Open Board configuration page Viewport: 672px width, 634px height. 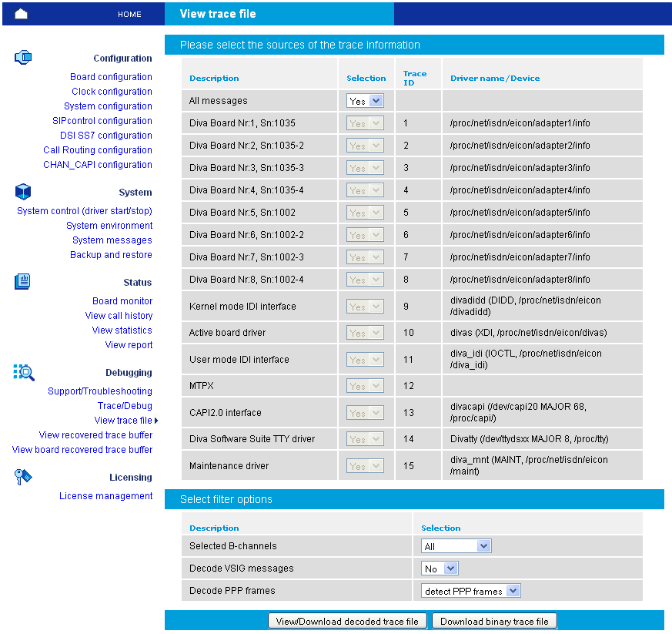click(x=111, y=77)
